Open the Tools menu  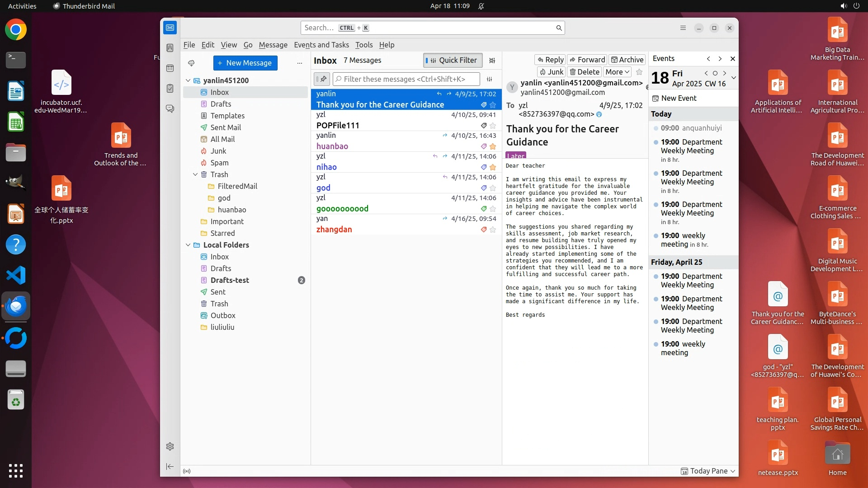363,45
